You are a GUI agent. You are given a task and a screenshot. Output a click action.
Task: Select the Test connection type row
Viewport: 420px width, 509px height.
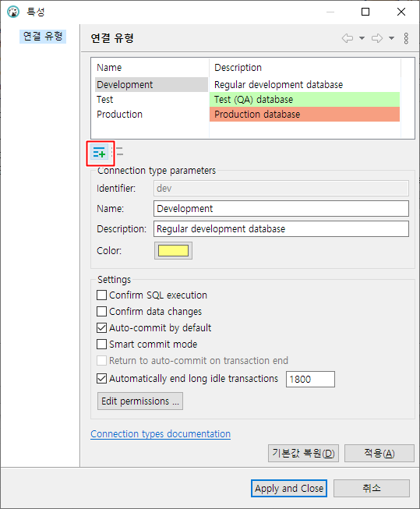coord(151,99)
